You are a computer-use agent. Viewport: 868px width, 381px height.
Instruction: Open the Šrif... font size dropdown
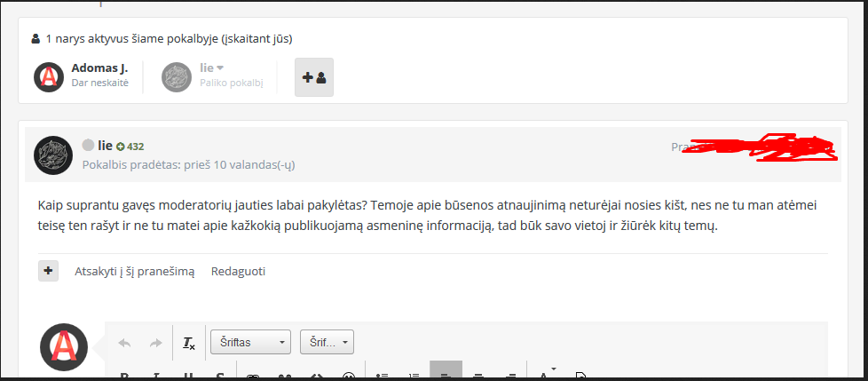pyautogui.click(x=327, y=342)
